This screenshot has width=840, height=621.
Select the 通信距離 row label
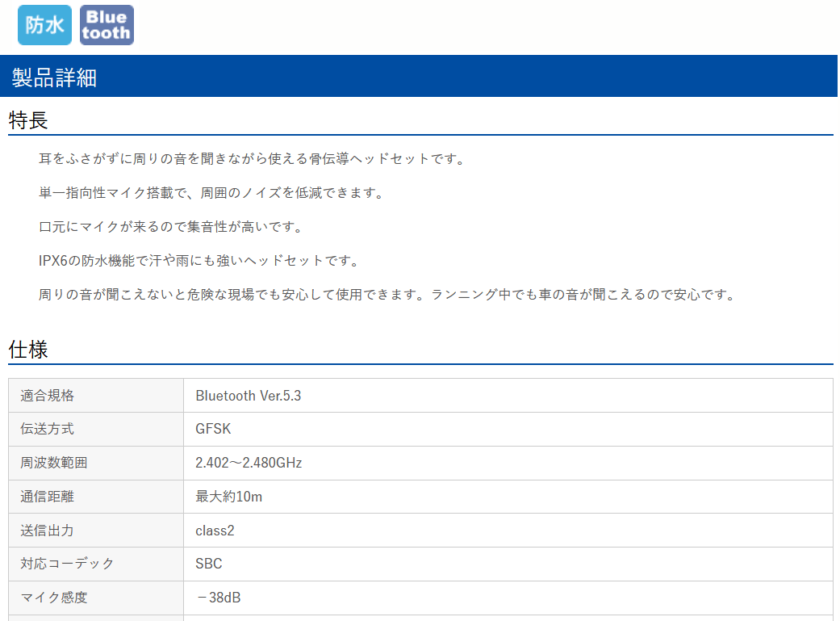(48, 497)
